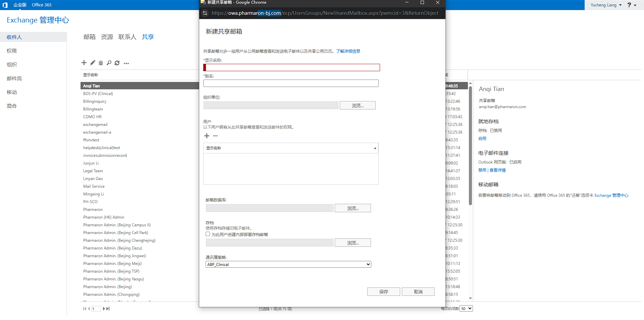The image size is (644, 320).
Task: Click the alias 别名 input field
Action: [x=291, y=83]
